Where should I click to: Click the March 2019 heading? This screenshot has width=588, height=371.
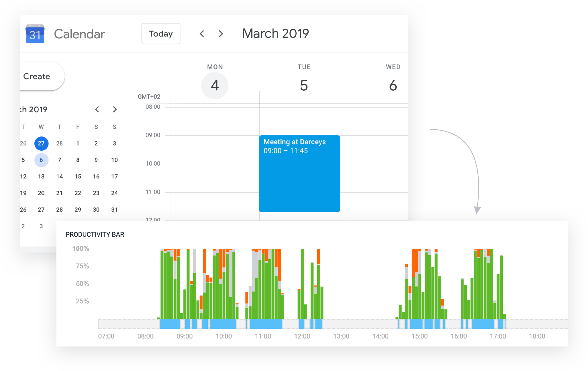275,34
